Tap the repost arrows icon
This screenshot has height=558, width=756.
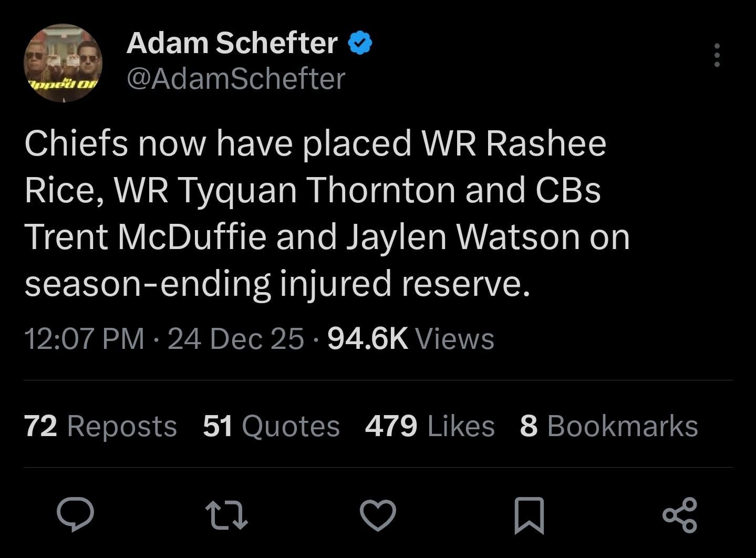[x=226, y=514]
